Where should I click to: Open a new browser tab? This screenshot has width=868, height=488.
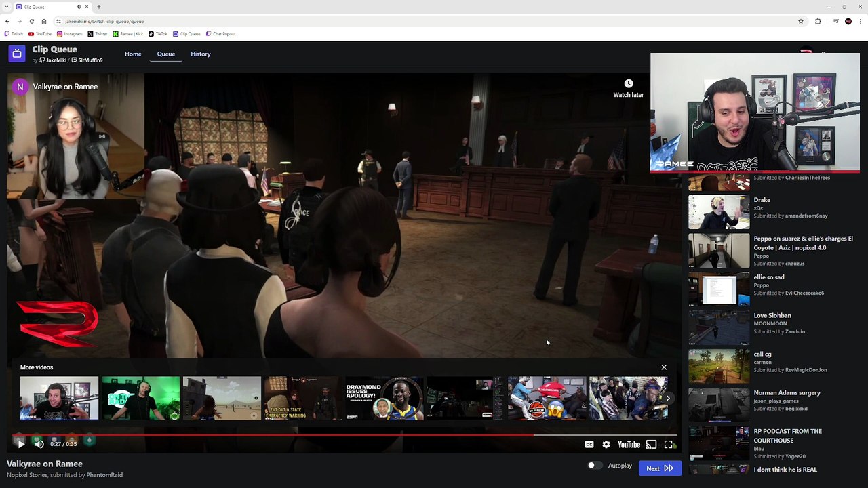[99, 7]
